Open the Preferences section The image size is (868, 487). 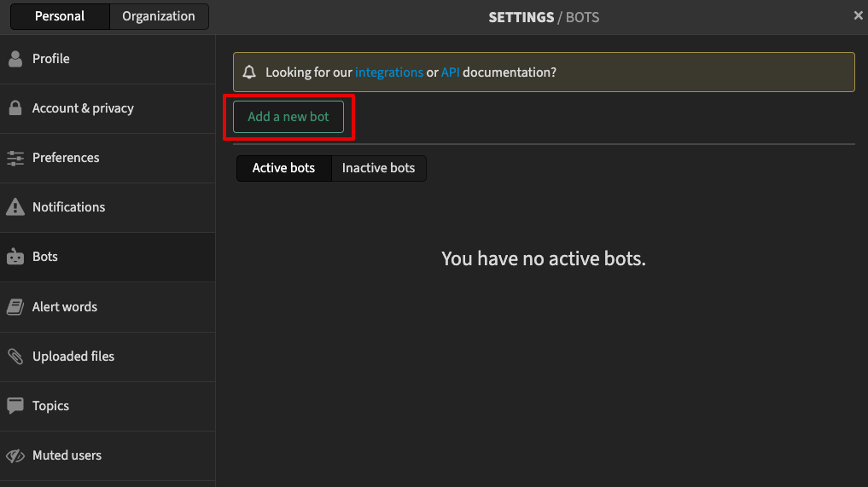pyautogui.click(x=108, y=159)
